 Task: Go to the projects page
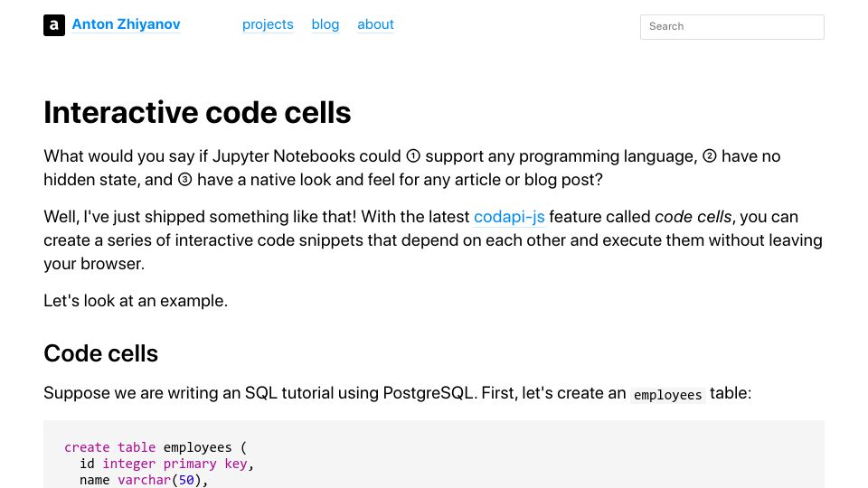[268, 24]
